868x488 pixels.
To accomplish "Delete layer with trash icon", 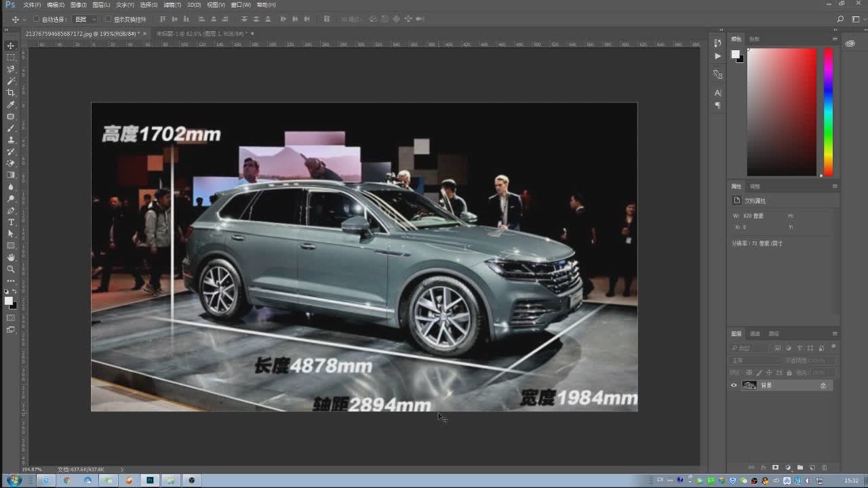I will [825, 468].
